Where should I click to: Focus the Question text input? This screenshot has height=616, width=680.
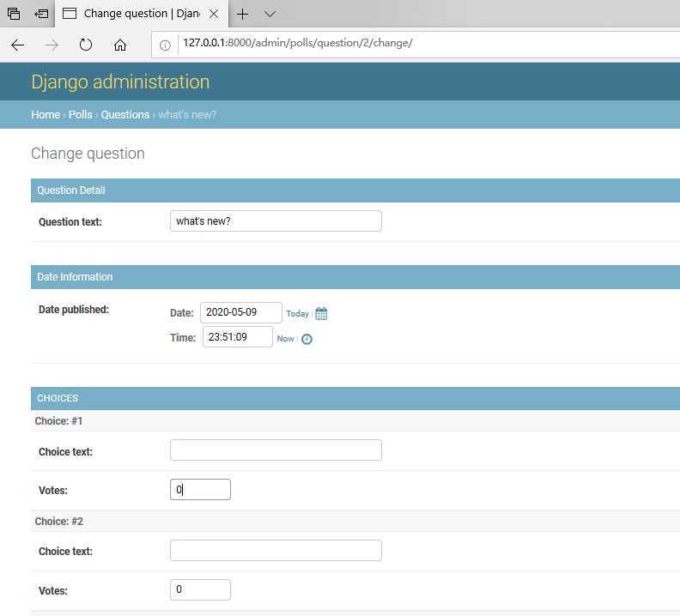[x=276, y=221]
